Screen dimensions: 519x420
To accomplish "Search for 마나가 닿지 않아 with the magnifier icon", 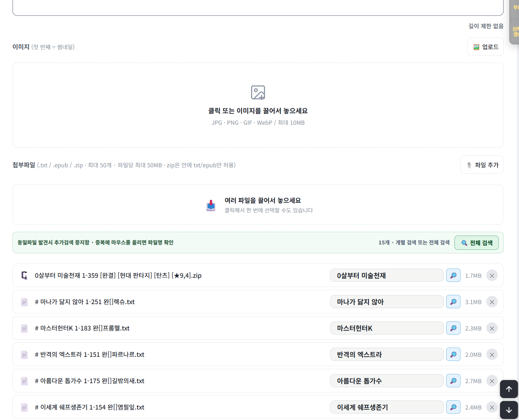I will [x=453, y=302].
